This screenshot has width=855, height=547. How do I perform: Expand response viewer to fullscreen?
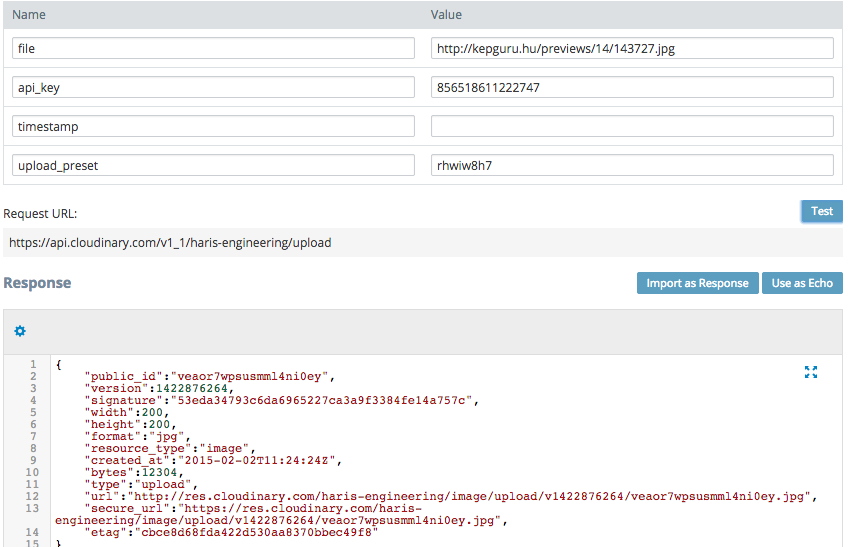click(x=811, y=372)
